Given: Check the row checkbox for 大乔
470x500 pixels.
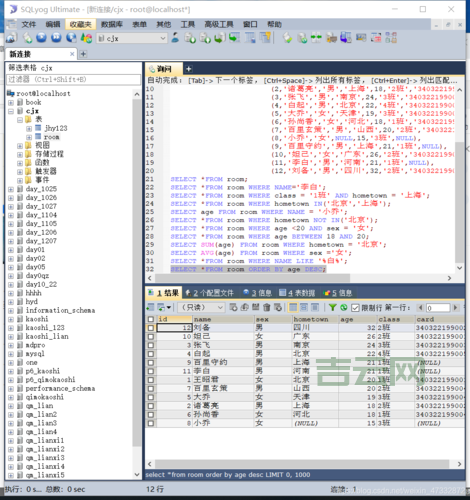Looking at the screenshot, I should pyautogui.click(x=151, y=397).
